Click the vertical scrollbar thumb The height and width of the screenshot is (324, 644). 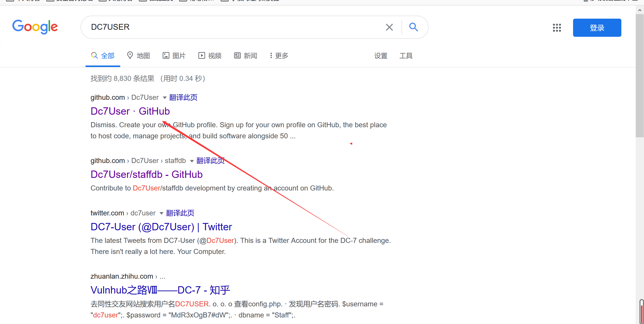(639, 76)
